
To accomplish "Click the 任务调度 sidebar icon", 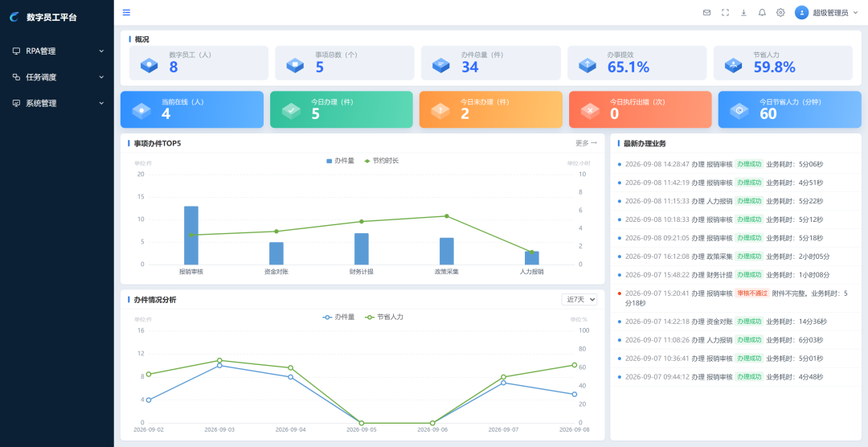I will tap(17, 77).
